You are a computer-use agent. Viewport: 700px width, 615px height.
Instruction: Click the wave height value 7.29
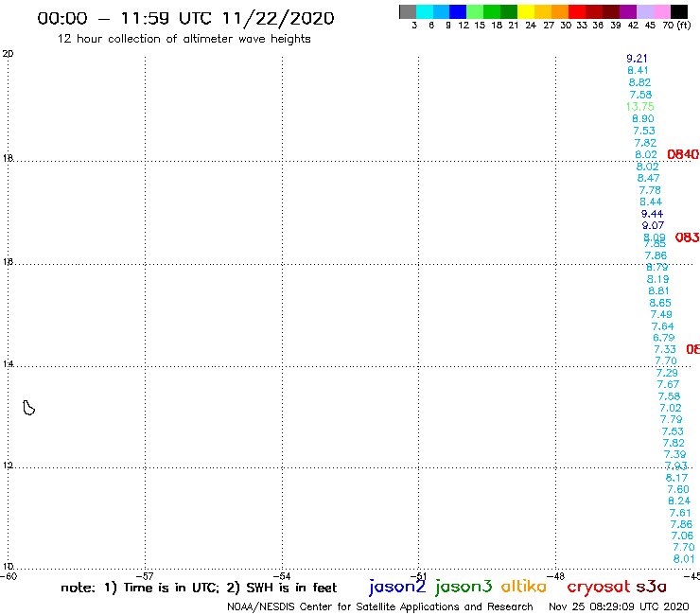667,373
